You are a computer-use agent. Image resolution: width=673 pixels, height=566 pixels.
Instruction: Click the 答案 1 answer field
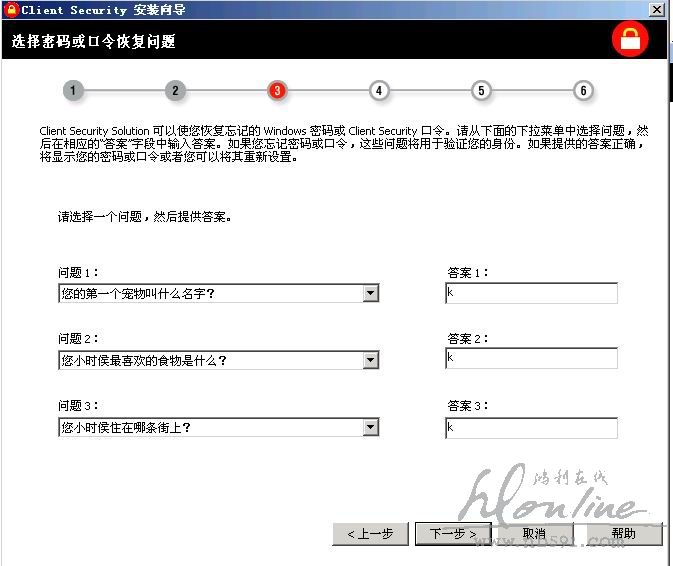(531, 293)
